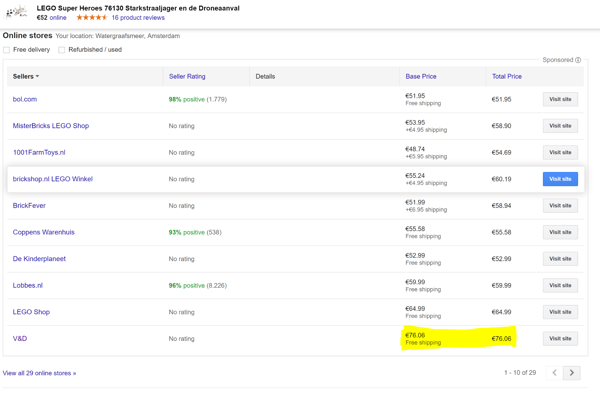Screen dimensions: 600x401
Task: Click the product title heading
Action: pyautogui.click(x=138, y=8)
